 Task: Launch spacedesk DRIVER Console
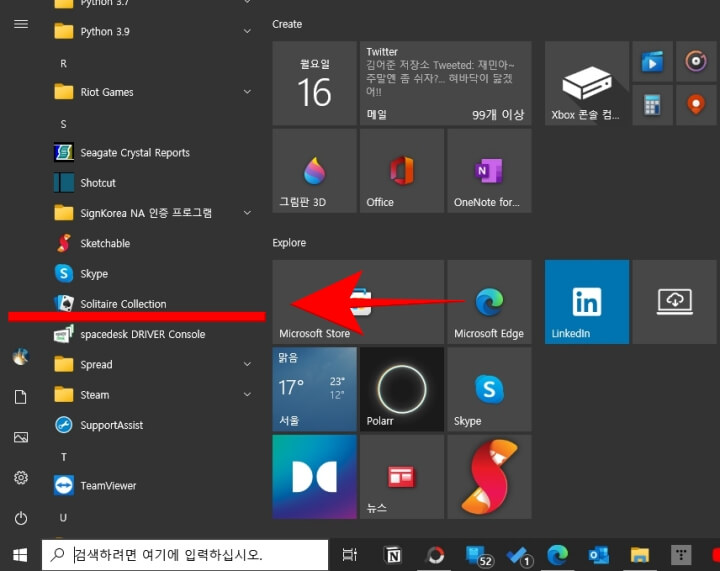[x=152, y=334]
